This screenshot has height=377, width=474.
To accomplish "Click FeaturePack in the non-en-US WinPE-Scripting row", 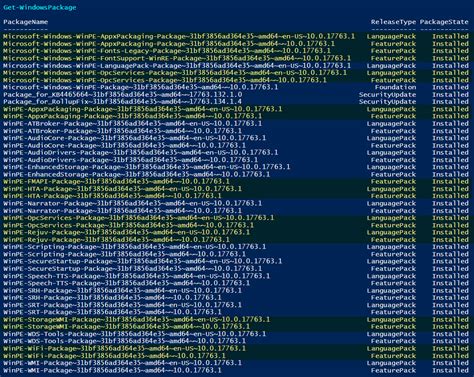I will 393,254.
